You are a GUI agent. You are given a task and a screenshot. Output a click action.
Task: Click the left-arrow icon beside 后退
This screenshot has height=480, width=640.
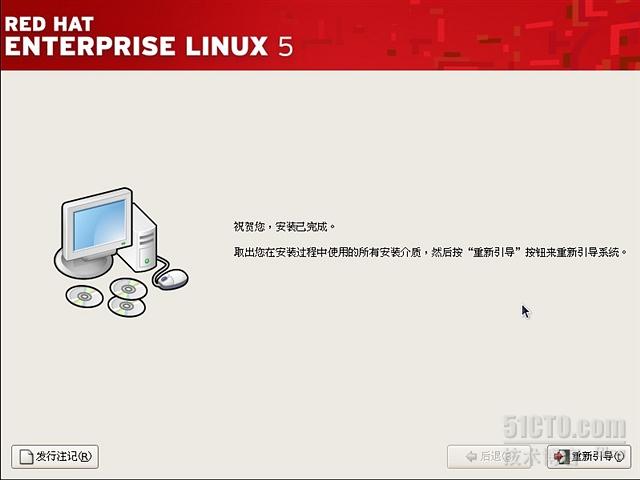tap(471, 456)
